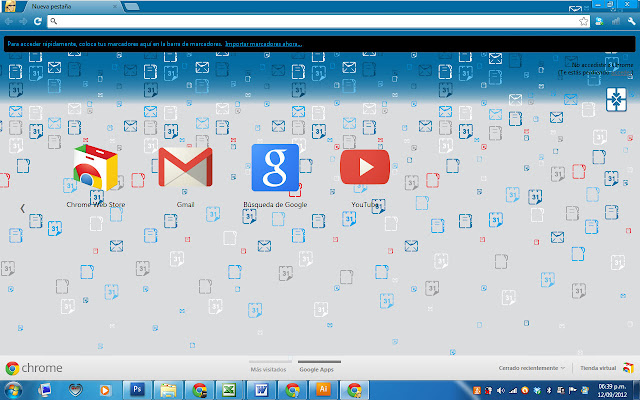The width and height of the screenshot is (640, 400).
Task: Click the acceder sign-in link
Action: pos(622,72)
